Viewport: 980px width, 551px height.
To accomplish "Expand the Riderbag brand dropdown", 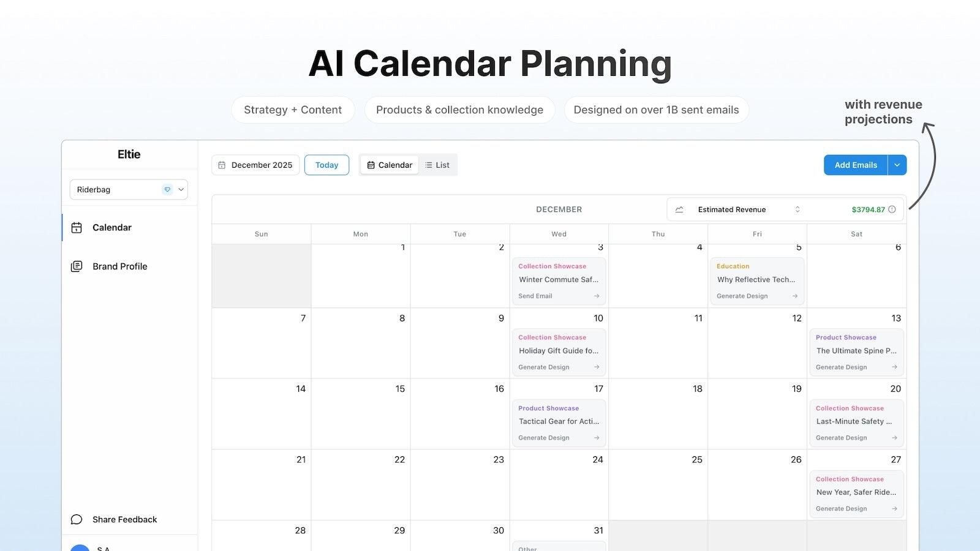I will click(181, 189).
